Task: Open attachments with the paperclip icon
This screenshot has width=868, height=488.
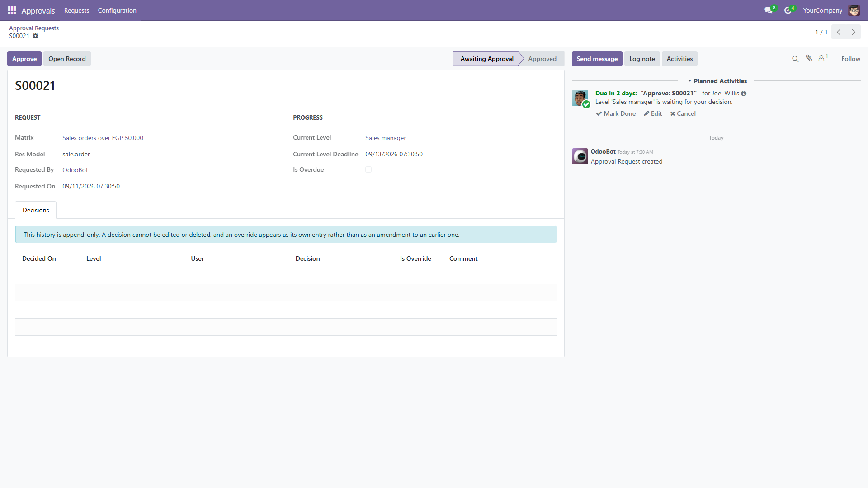Action: pos(809,58)
